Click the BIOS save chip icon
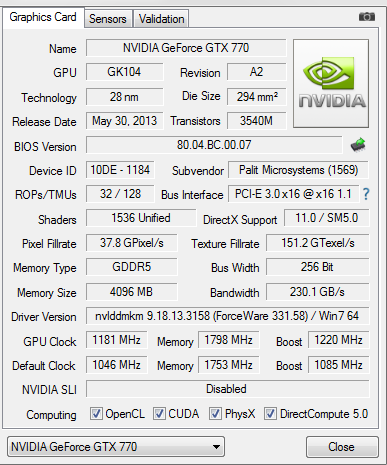The image size is (387, 465). coord(358,145)
